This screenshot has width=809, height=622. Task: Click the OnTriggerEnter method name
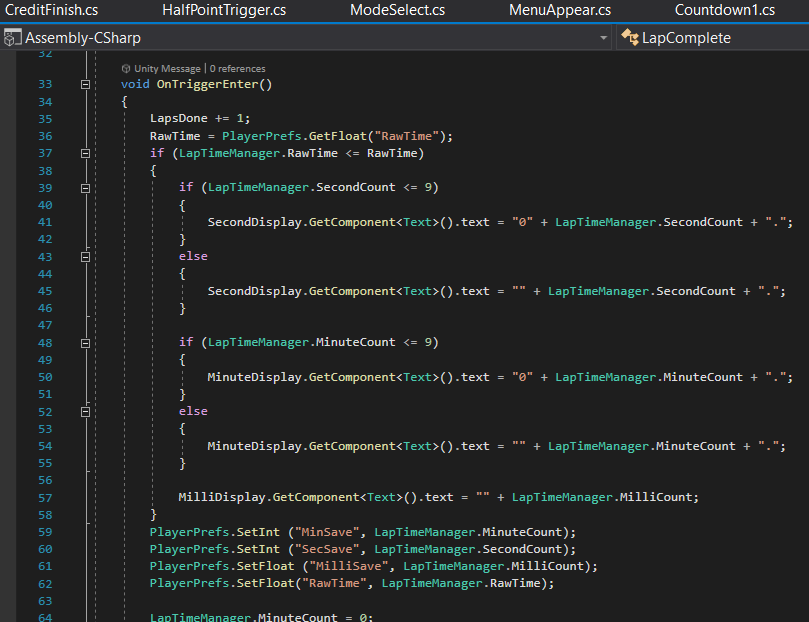click(207, 84)
